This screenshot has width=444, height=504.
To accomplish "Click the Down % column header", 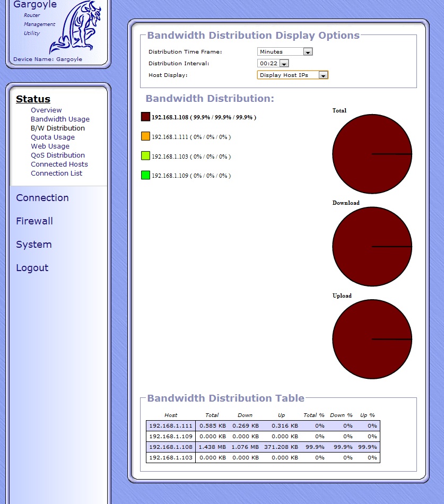I will pos(341,415).
